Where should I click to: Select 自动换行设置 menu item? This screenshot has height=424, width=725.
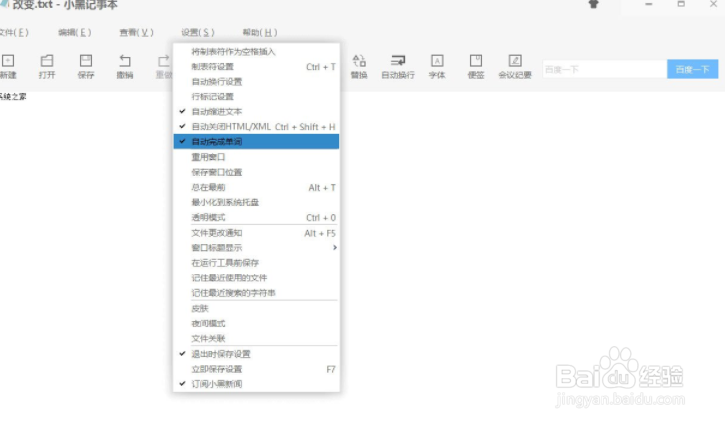pos(256,81)
